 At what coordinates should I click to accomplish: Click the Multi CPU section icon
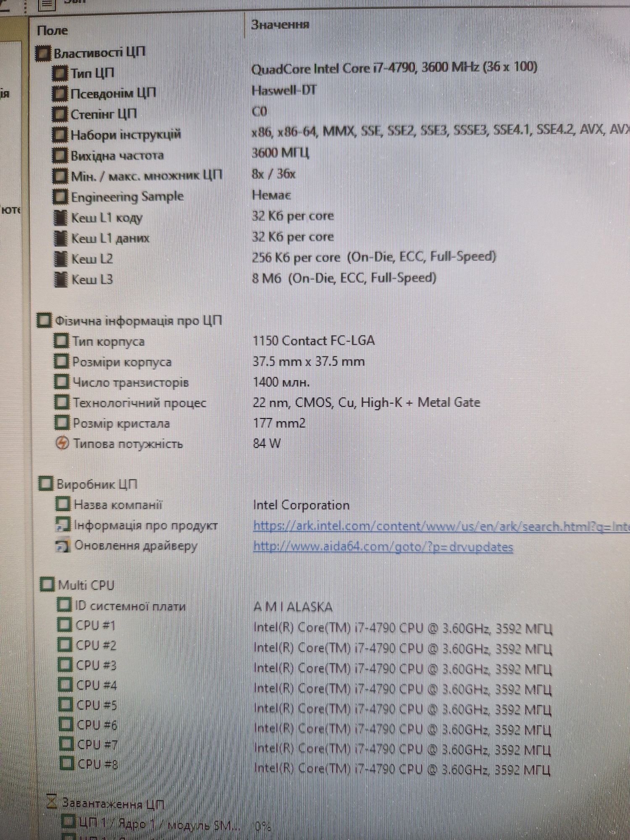tap(47, 585)
